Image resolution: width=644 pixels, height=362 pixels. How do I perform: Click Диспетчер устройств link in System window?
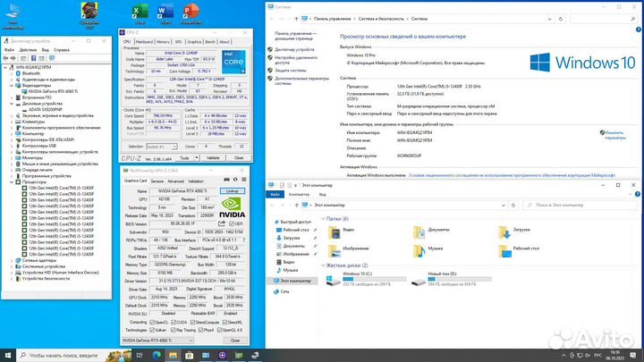[294, 49]
